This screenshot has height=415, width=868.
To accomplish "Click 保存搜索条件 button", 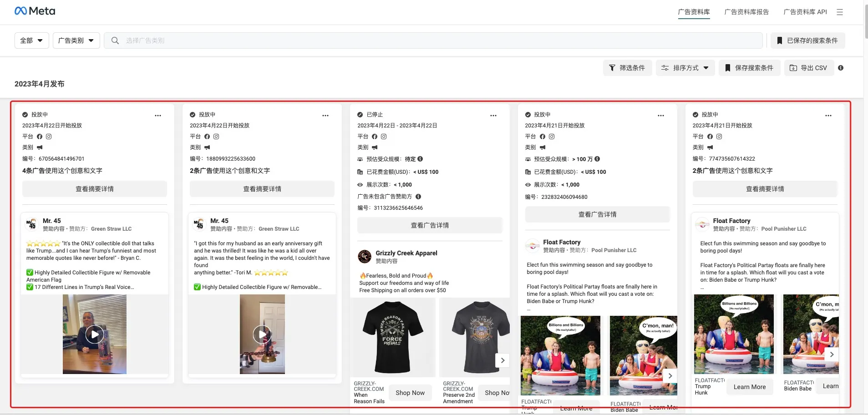I will click(x=749, y=68).
